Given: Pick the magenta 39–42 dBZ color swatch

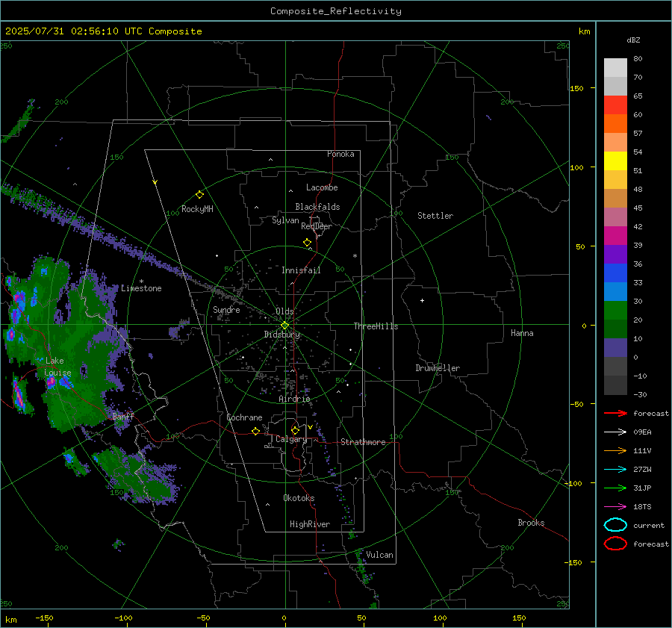Looking at the screenshot, I should tap(615, 236).
